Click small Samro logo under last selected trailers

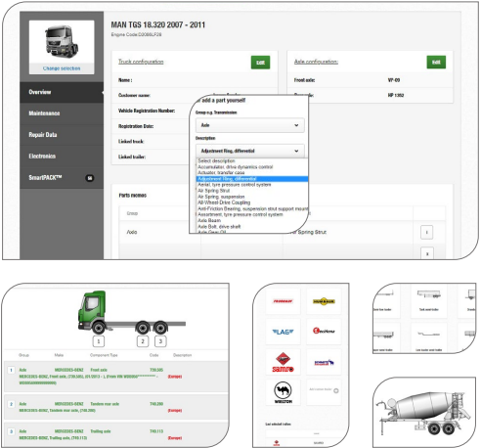click(277, 443)
